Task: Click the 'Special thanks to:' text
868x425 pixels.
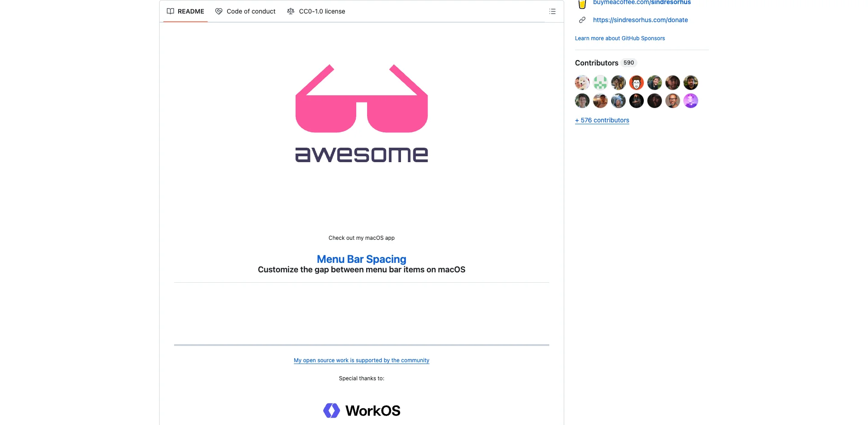Action: [362, 378]
